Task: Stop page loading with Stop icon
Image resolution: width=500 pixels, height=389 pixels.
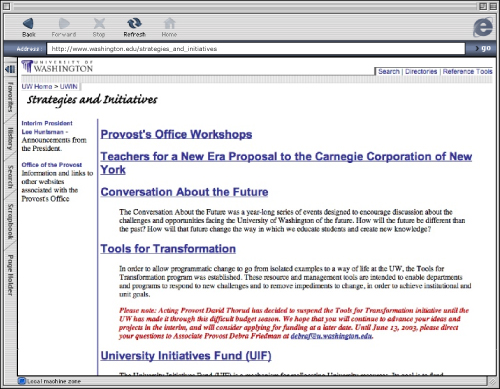Action: click(x=99, y=24)
